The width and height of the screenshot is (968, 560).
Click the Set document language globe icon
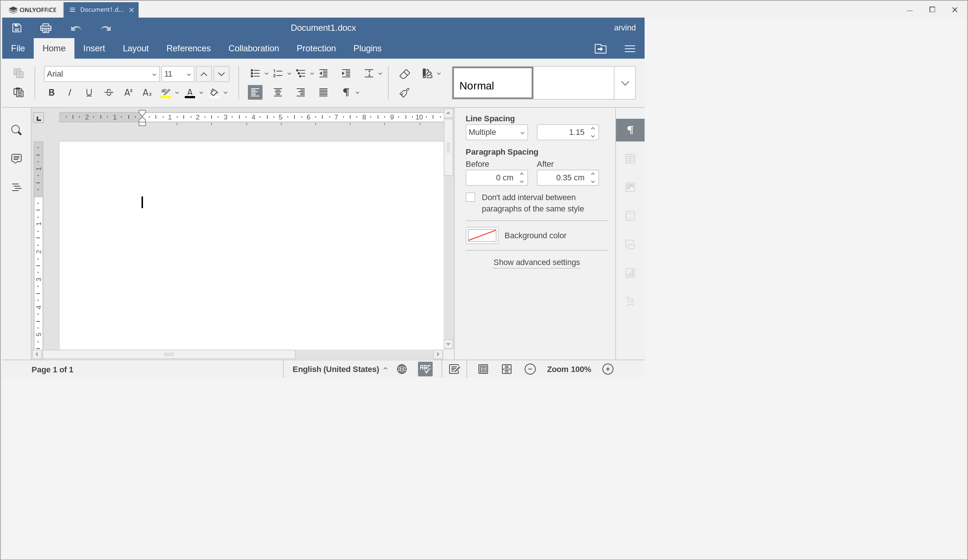pos(402,369)
